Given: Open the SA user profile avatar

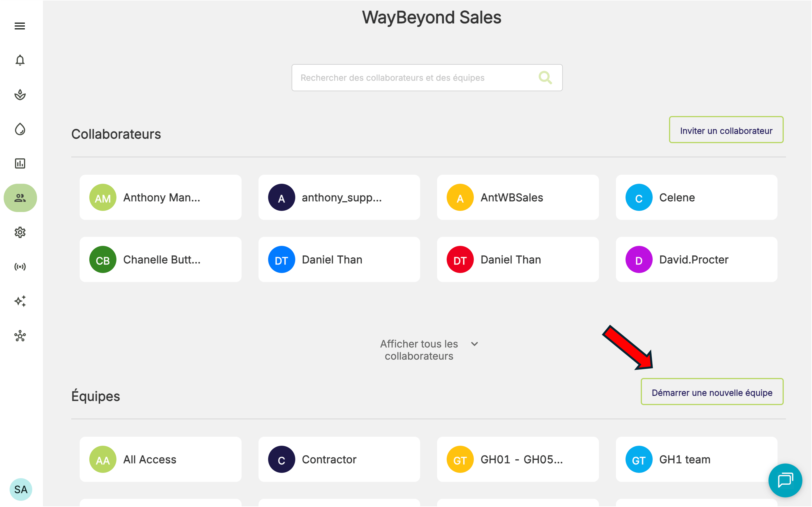Looking at the screenshot, I should (21, 489).
